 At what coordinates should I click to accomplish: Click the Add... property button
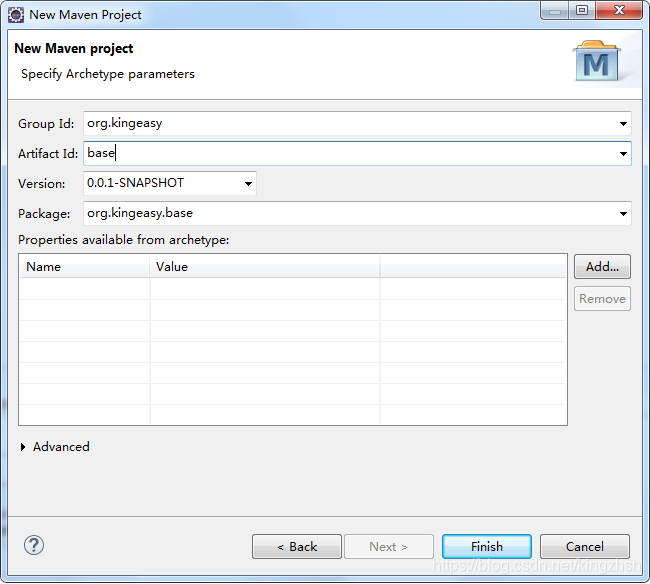click(x=602, y=267)
